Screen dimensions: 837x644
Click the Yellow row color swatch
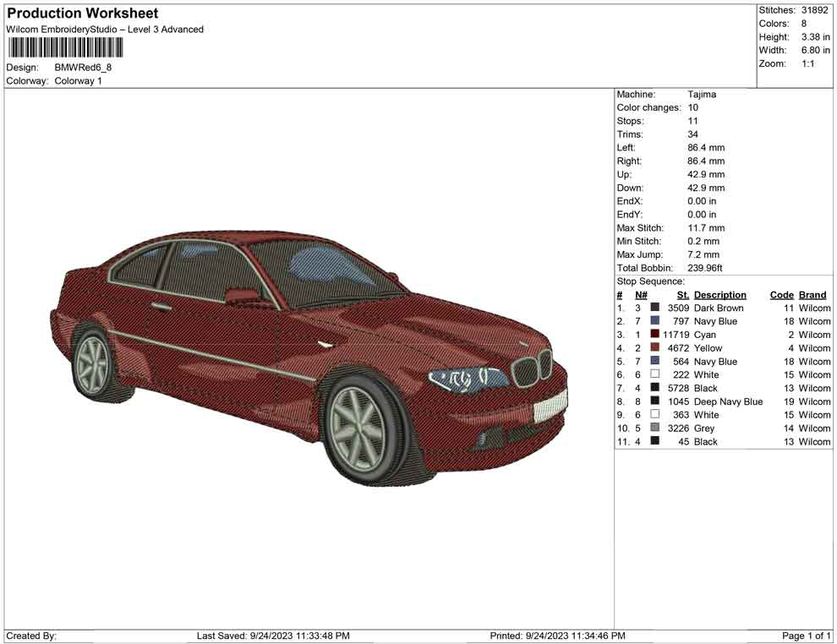(x=654, y=347)
